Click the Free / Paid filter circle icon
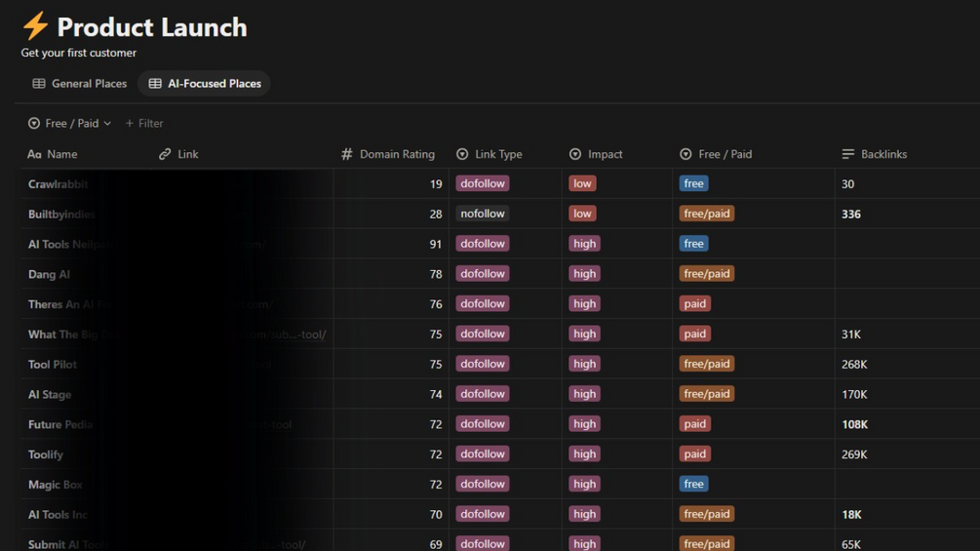This screenshot has width=980, height=551. click(x=34, y=123)
